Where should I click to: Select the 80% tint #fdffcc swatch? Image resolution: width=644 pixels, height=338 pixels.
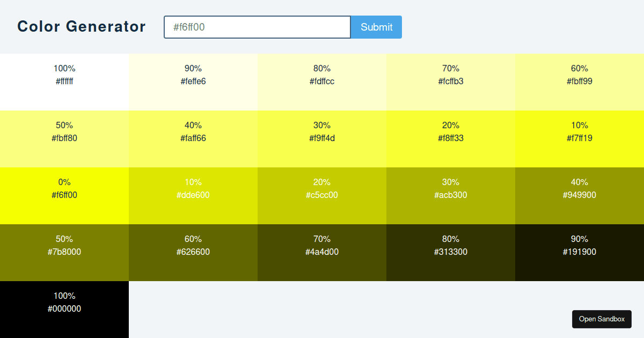(322, 82)
